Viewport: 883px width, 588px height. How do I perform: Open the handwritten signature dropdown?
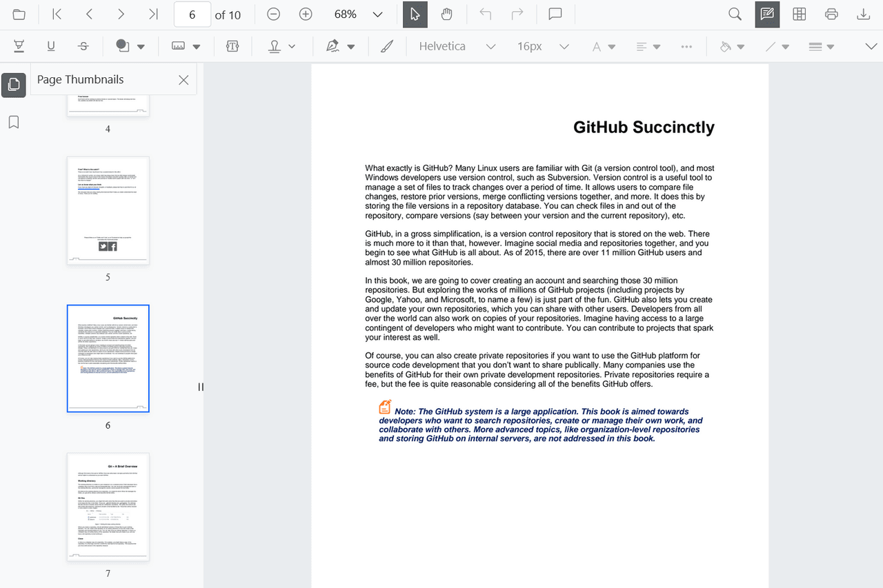341,46
